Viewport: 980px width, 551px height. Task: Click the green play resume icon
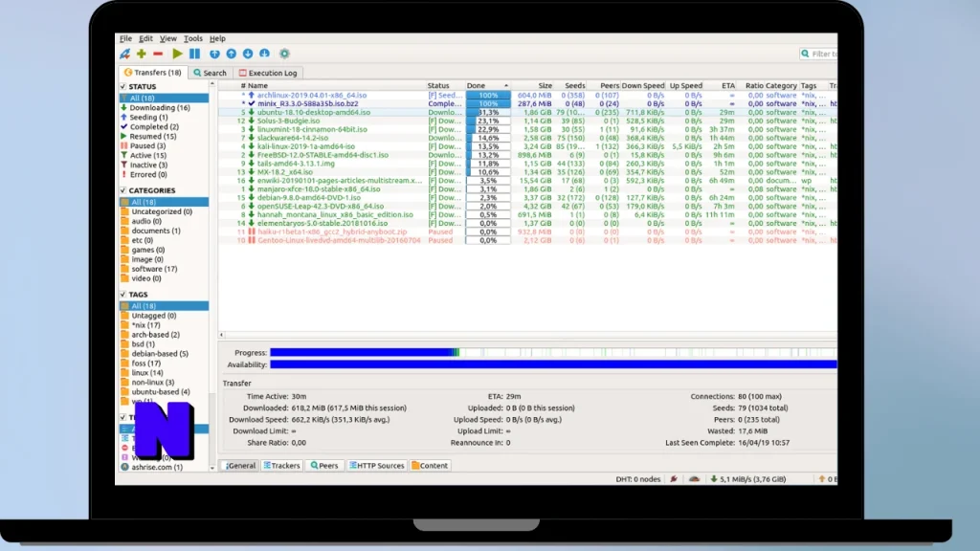[177, 54]
